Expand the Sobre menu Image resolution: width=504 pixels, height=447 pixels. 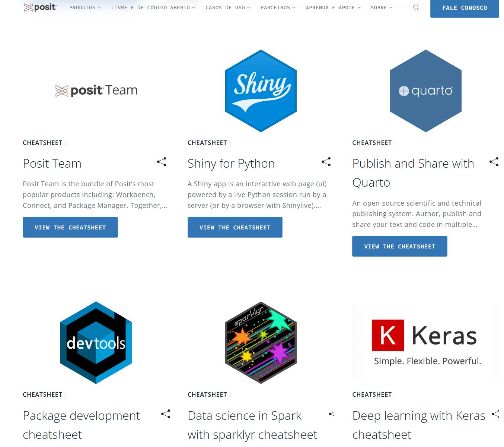click(382, 7)
